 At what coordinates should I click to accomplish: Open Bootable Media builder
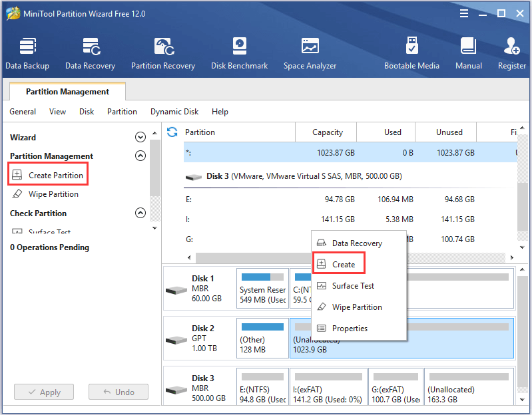coord(411,53)
